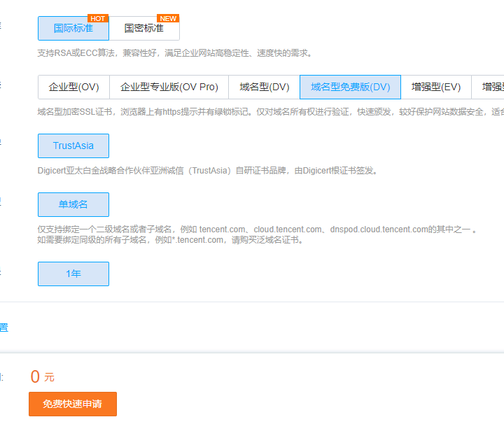Viewport: 504px width, 438px height.
Task: Switch to 企业型(OV) certificate type
Action: [73, 87]
